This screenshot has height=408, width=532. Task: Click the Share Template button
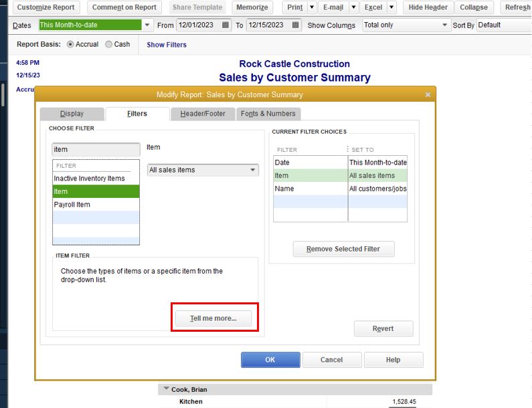197,7
